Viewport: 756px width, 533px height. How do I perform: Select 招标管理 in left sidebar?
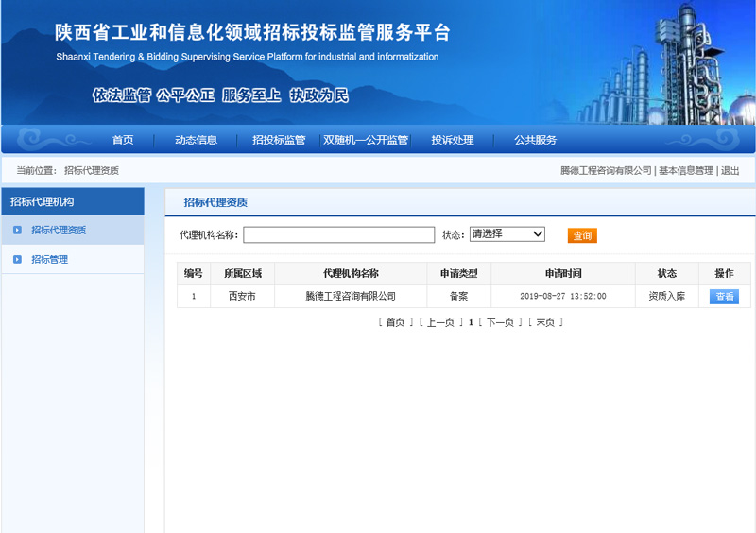pos(50,259)
